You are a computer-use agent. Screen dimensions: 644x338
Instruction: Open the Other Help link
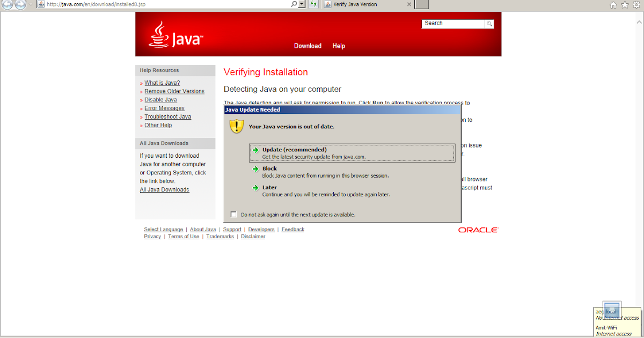(x=158, y=126)
